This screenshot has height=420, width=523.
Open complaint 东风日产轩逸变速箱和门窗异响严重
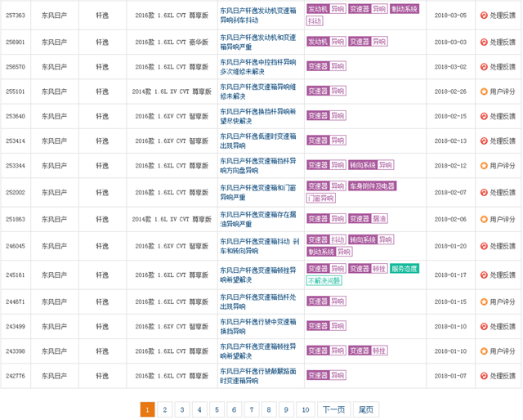pyautogui.click(x=258, y=193)
